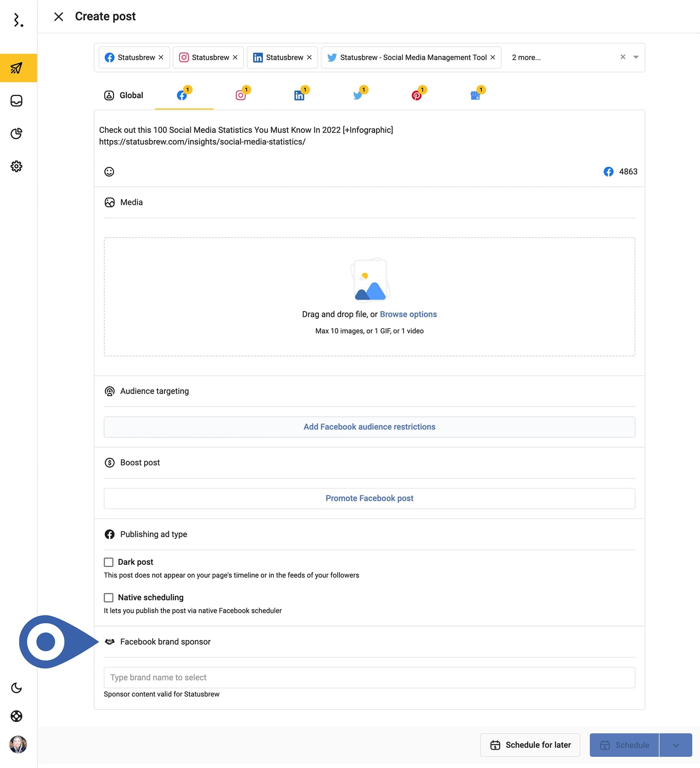Viewport: 700px width, 768px height.
Task: Click the media upload drop zone image
Action: point(370,280)
